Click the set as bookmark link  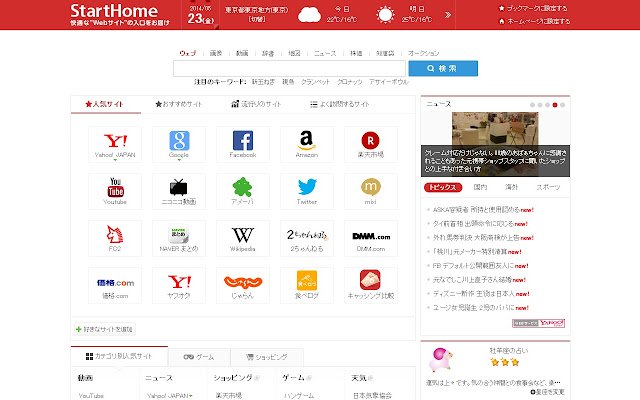click(533, 8)
